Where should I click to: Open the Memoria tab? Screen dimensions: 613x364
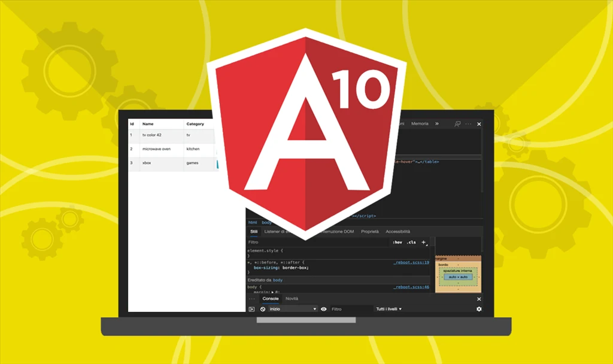pos(420,123)
